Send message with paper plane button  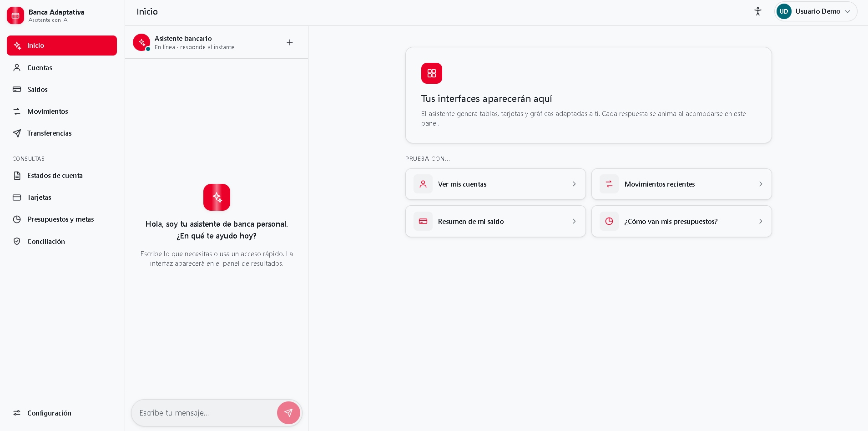[288, 413]
